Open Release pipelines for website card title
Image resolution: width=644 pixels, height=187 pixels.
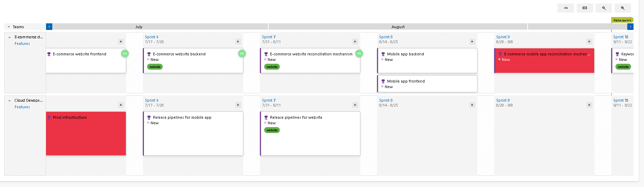click(x=296, y=117)
